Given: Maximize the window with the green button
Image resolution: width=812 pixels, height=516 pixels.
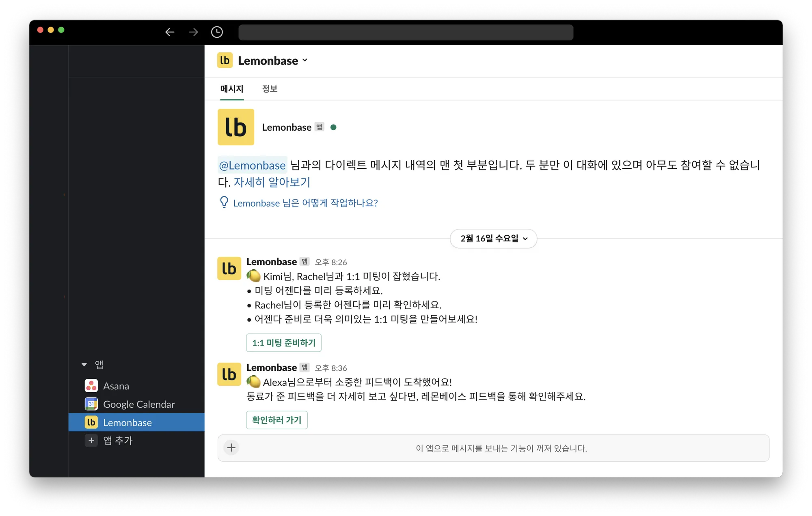Looking at the screenshot, I should click(x=61, y=30).
